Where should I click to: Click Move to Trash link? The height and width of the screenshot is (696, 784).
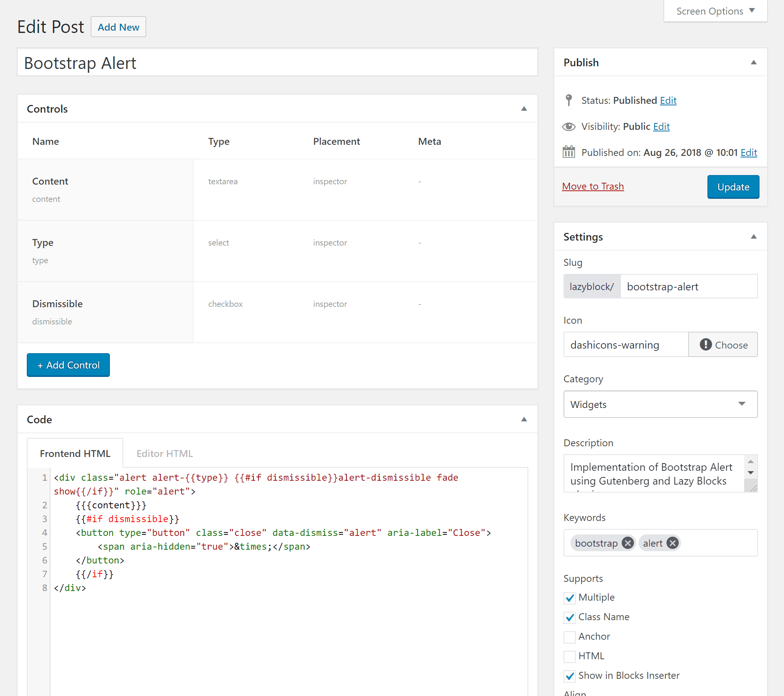point(593,186)
